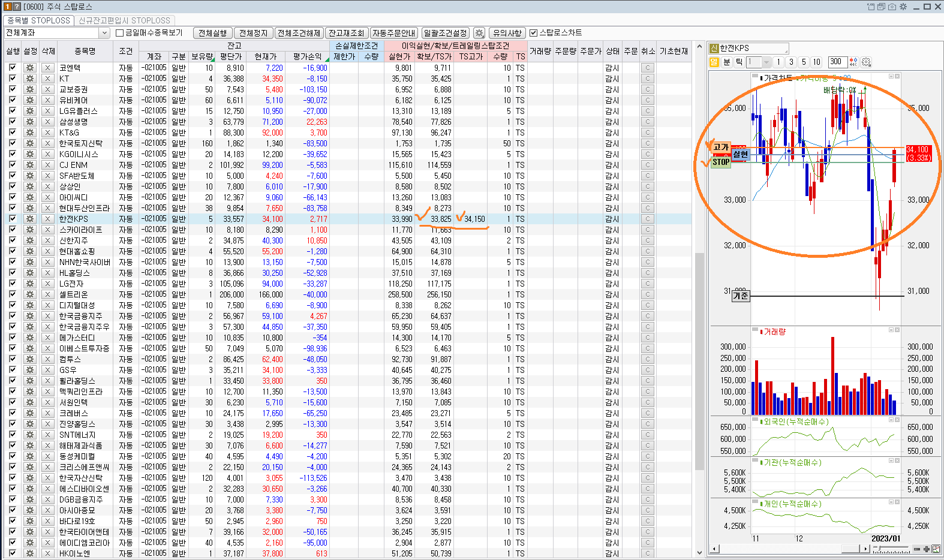The width and height of the screenshot is (944, 560).
Task: Open 일괄조건설정 settings
Action: 446,33
